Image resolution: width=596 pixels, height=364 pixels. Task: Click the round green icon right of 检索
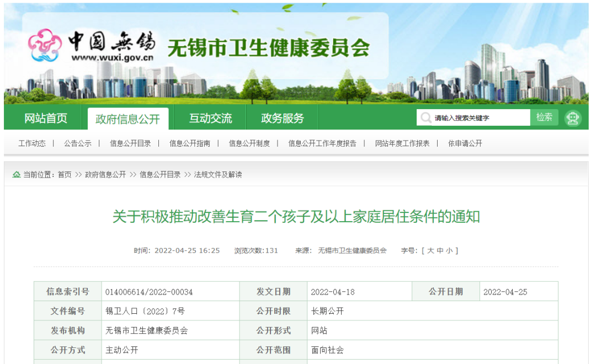tap(573, 117)
